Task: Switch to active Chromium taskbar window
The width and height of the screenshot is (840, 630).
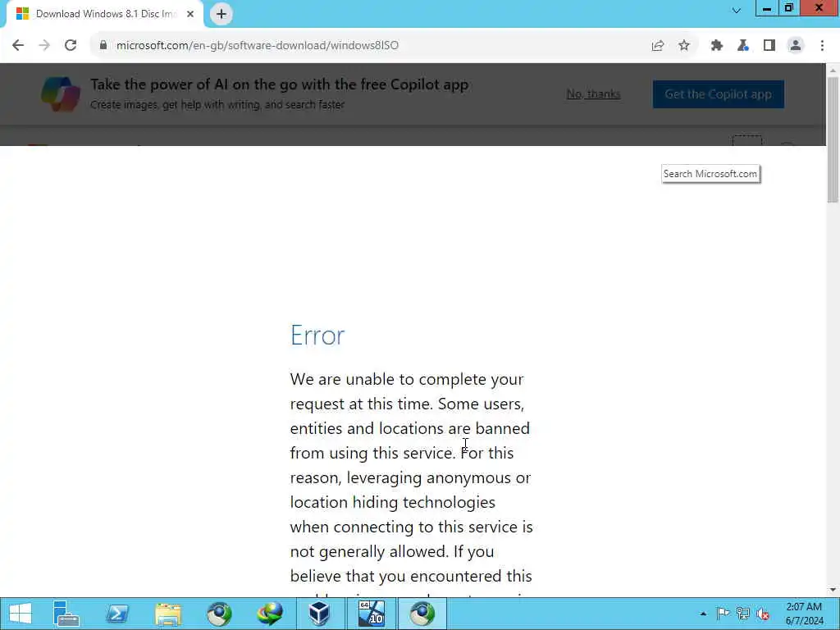Action: (422, 614)
